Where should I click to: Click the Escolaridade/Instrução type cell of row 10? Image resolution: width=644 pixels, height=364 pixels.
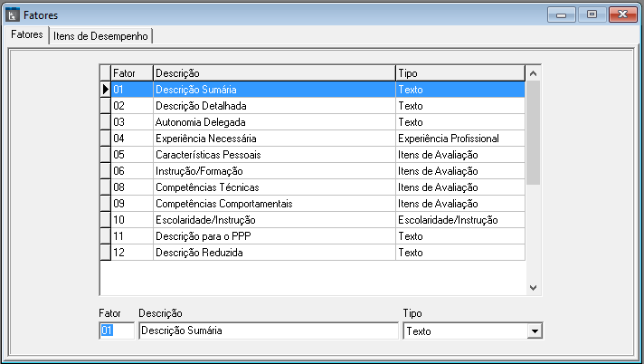460,220
